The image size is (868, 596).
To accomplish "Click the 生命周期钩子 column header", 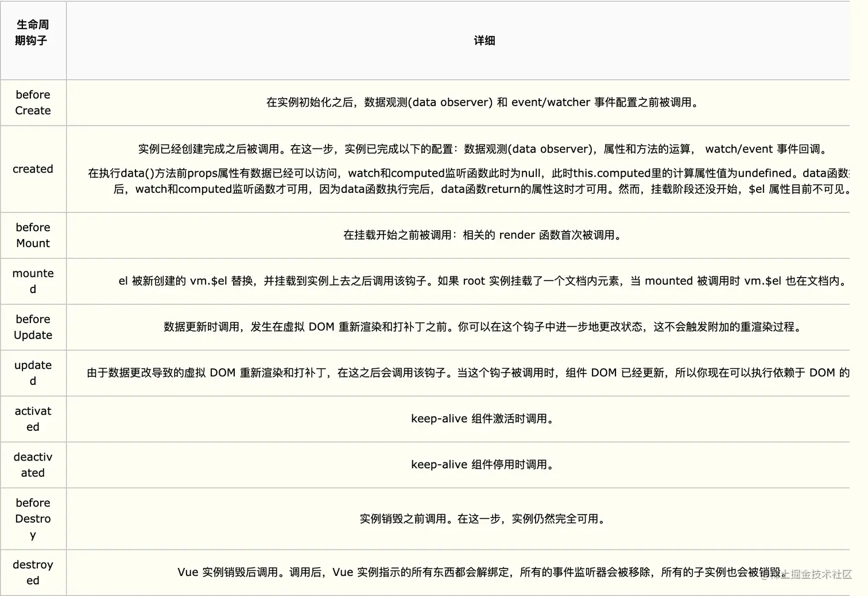I will 33,40.
